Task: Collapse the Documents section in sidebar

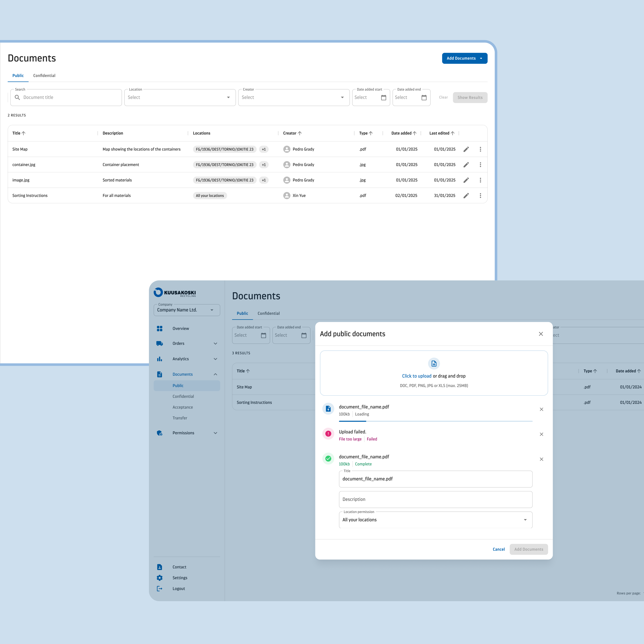Action: tap(215, 374)
